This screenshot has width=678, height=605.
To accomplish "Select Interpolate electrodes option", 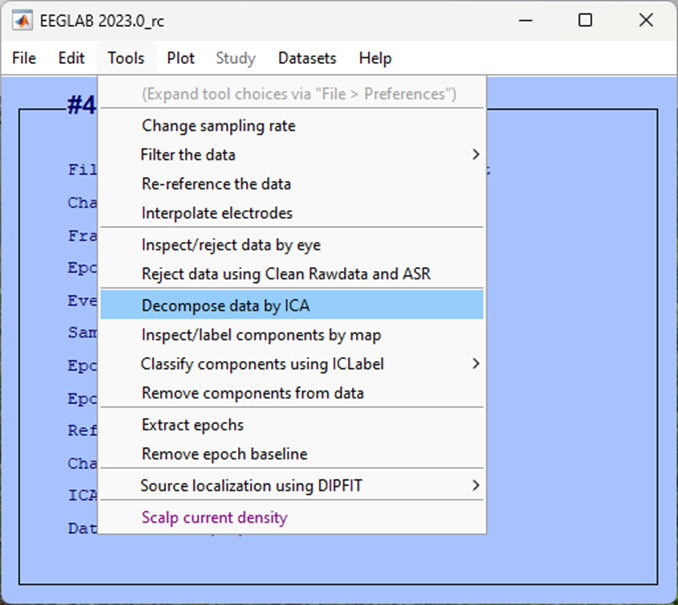I will click(217, 213).
